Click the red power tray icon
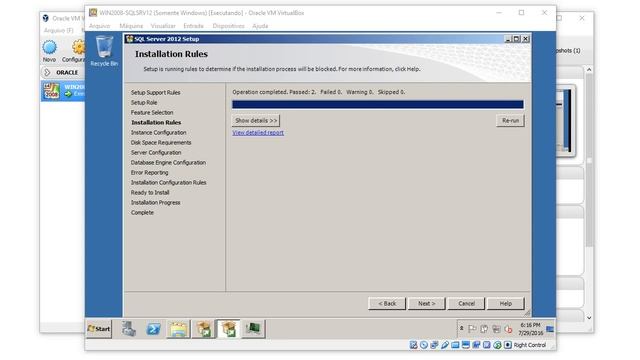 point(508,329)
